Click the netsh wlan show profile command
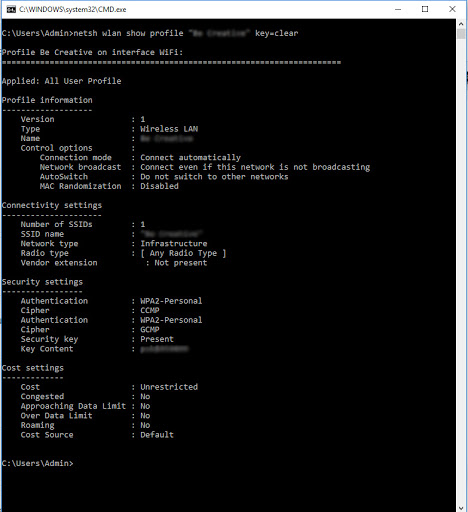This screenshot has height=512, width=468. point(128,33)
